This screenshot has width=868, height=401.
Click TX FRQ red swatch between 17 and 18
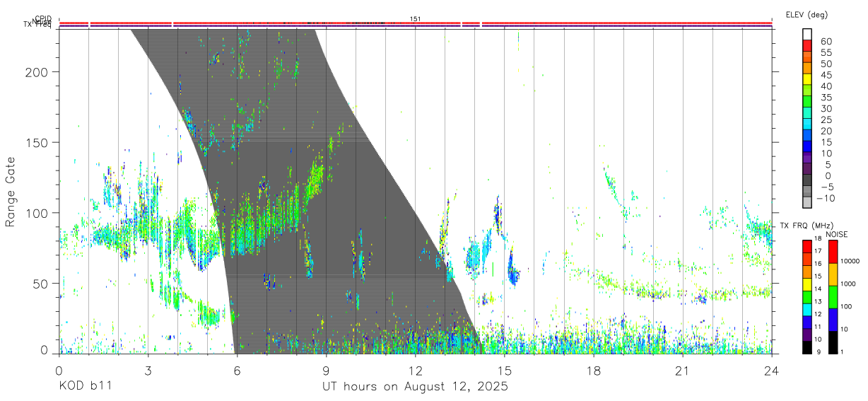tap(807, 246)
